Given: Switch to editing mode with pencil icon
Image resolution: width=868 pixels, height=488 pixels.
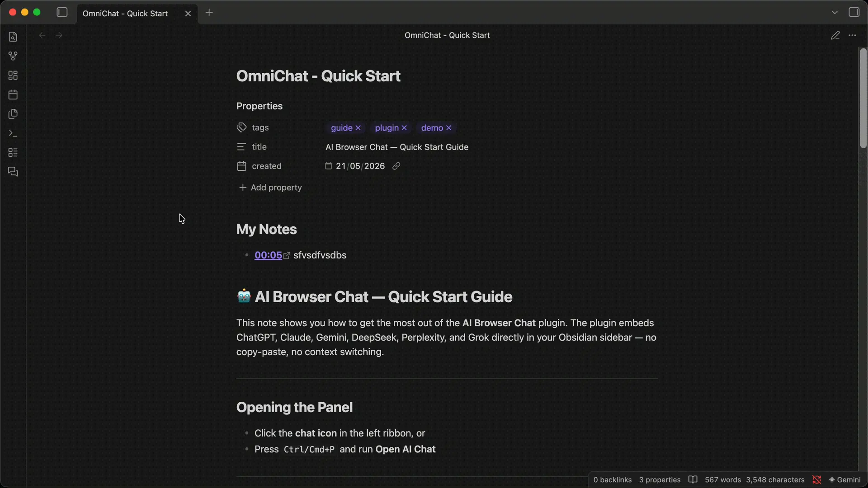Looking at the screenshot, I should tap(835, 35).
